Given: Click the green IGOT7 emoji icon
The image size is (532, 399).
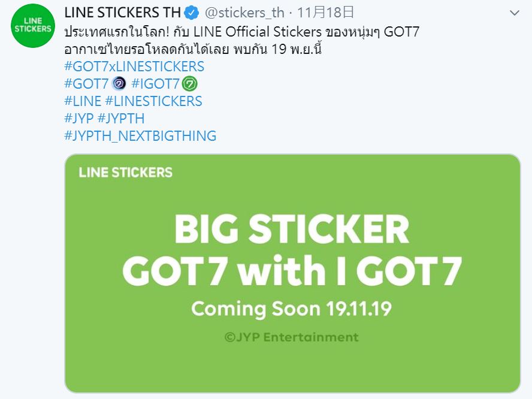Looking at the screenshot, I should [190, 84].
